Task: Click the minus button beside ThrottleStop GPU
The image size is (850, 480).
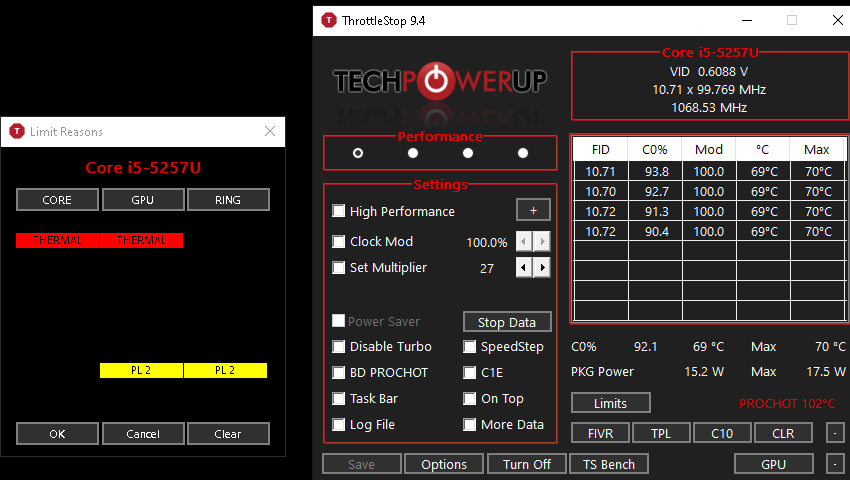Action: 835,464
